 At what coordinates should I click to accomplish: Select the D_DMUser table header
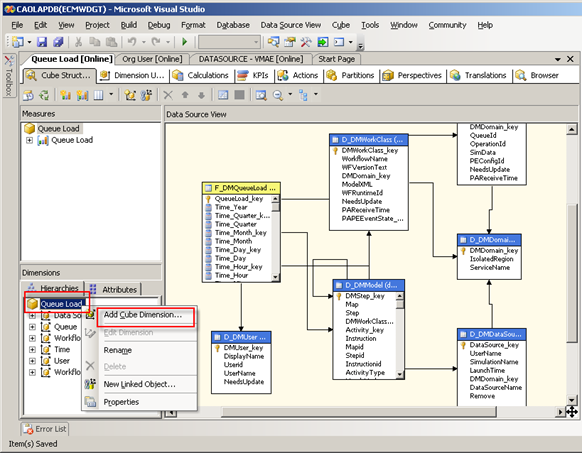(241, 337)
